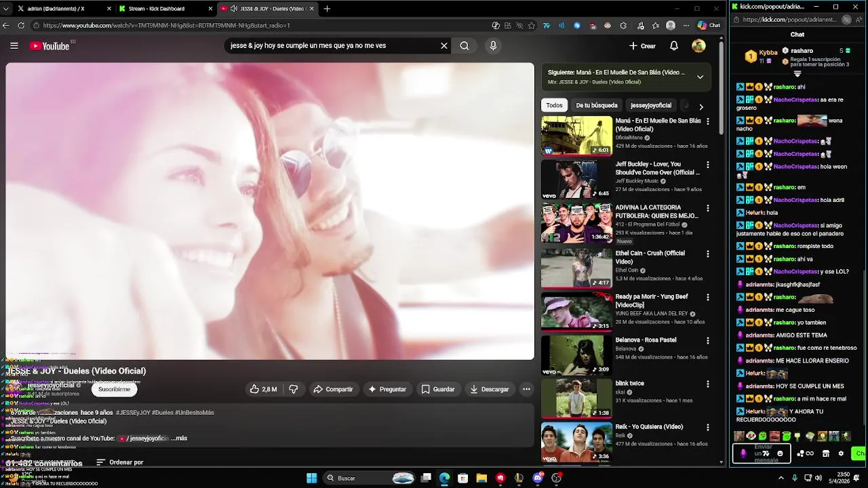
Task: Toggle tracking prevention icon in Kick address bar
Action: 846,20
